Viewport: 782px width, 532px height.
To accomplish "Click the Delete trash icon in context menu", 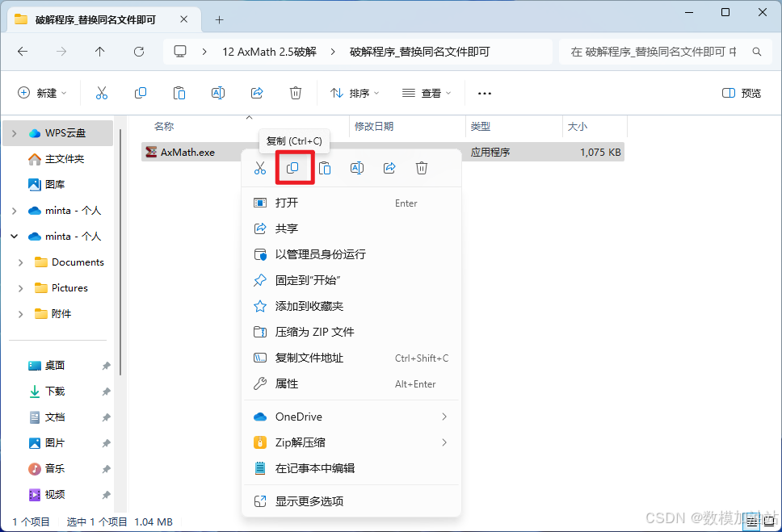I will pos(422,168).
